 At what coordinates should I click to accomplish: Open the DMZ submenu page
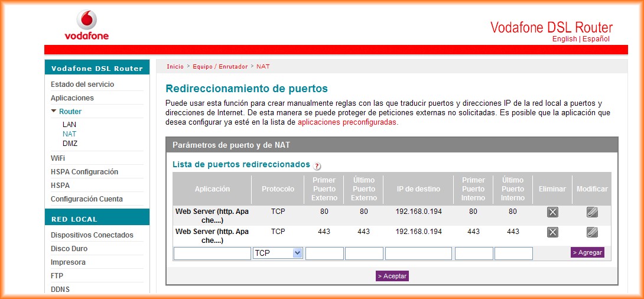pos(70,144)
